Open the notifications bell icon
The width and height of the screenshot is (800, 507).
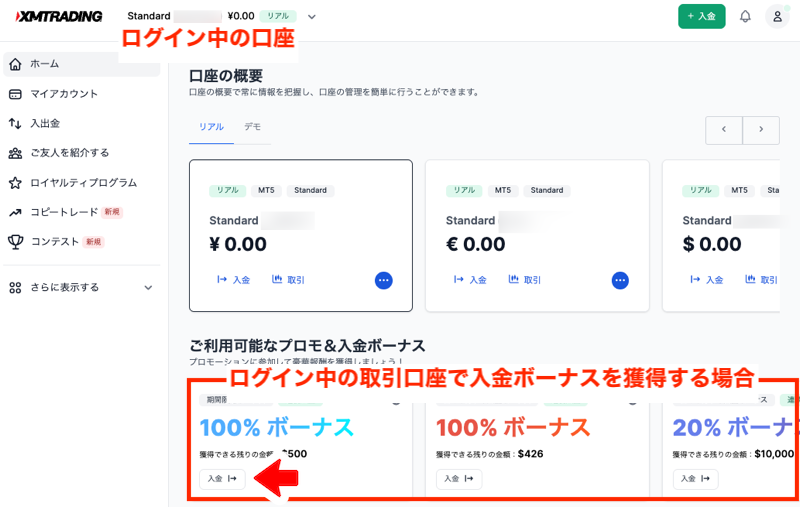[x=745, y=16]
